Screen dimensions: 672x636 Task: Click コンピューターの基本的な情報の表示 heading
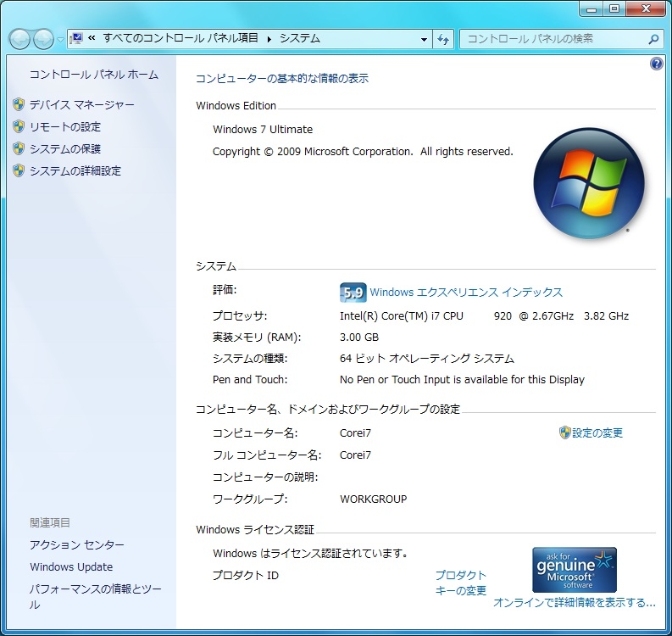tap(282, 79)
